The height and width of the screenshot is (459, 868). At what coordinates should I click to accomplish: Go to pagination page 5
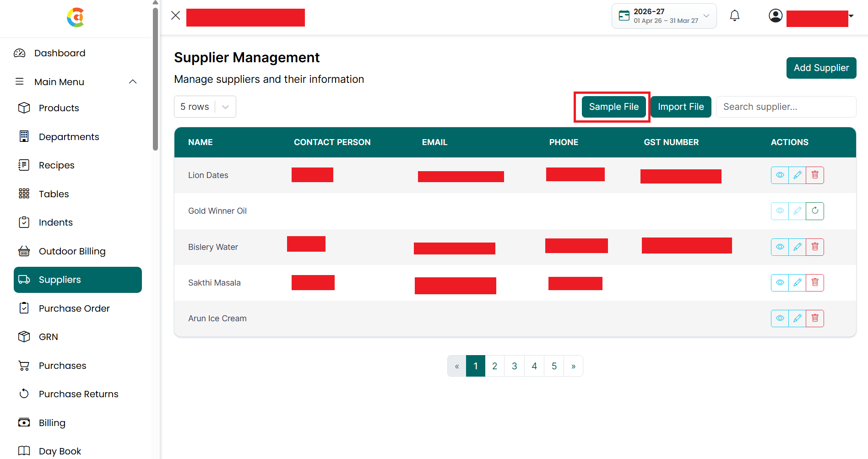pos(554,366)
